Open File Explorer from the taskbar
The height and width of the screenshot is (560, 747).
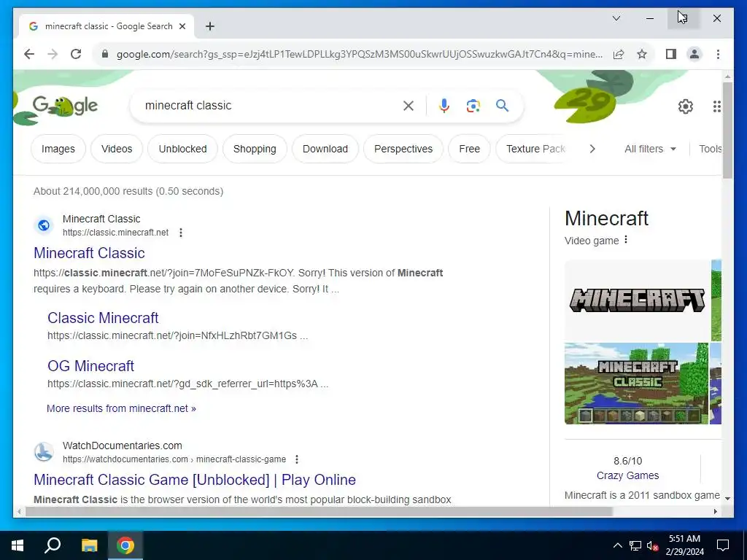click(x=89, y=545)
